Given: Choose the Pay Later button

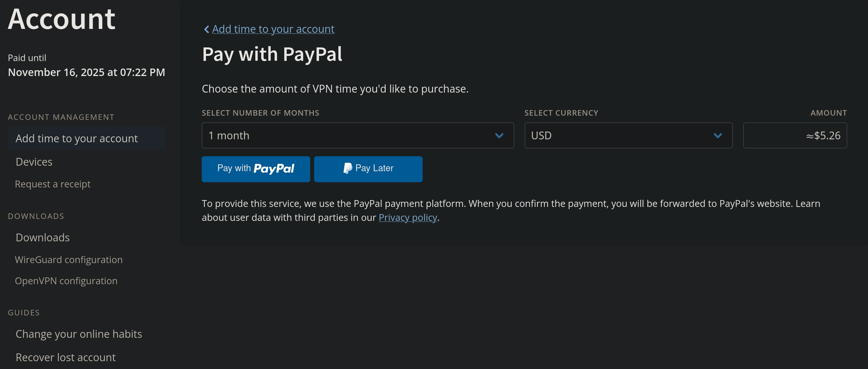Looking at the screenshot, I should pyautogui.click(x=368, y=169).
